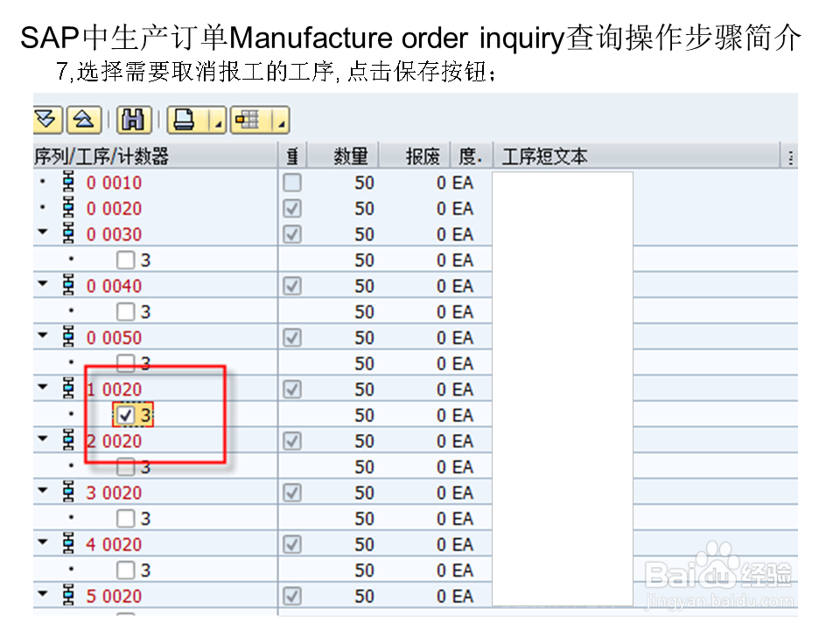Viewport: 840px width, 630px height.
Task: Select the operation icon for row 4 0020
Action: (x=68, y=543)
